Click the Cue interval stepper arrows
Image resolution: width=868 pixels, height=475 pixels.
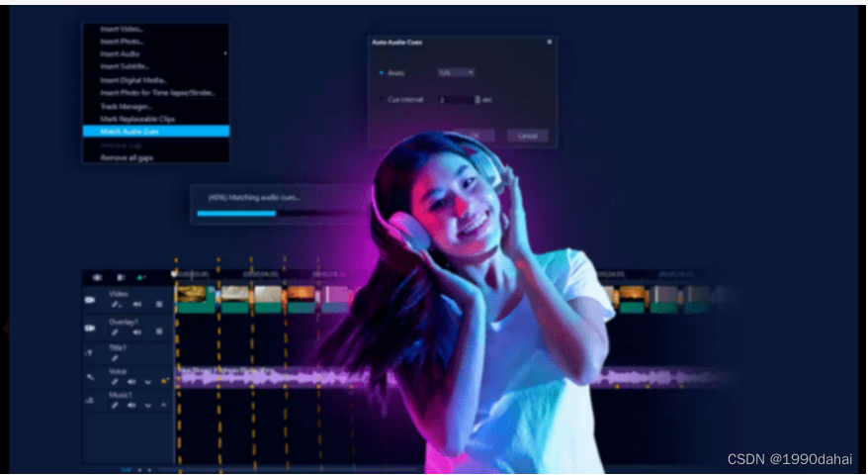coord(477,99)
